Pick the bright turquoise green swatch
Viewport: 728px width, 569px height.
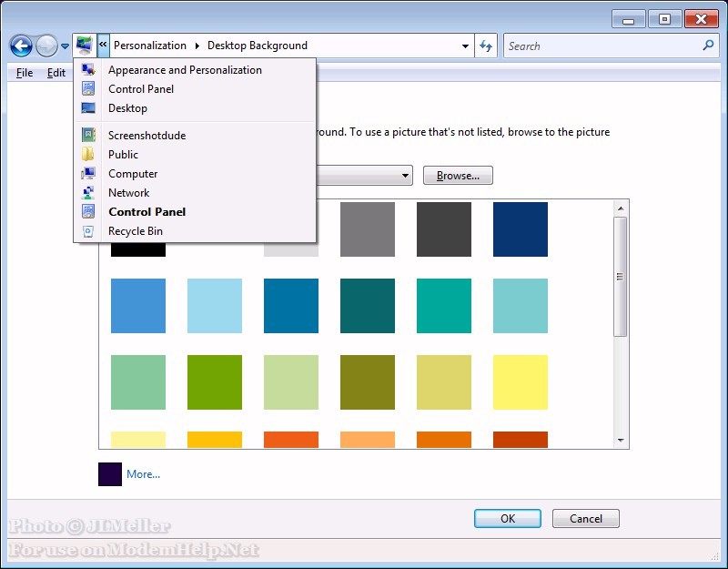[x=444, y=306]
